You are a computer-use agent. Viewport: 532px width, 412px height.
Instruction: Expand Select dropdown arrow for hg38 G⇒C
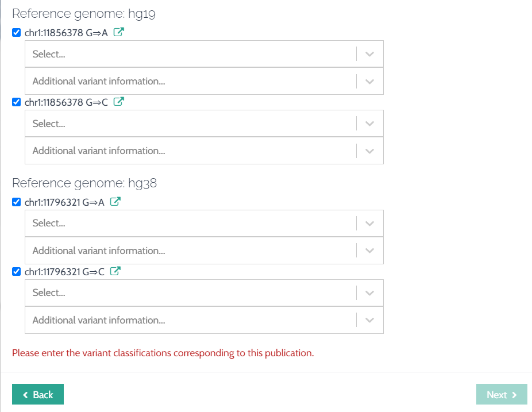click(x=369, y=293)
